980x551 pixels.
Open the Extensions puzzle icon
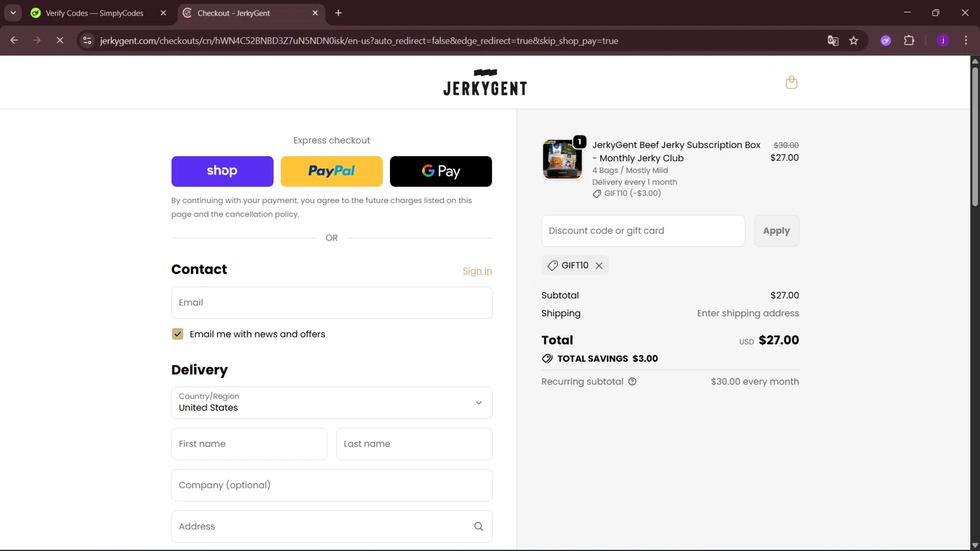[909, 40]
